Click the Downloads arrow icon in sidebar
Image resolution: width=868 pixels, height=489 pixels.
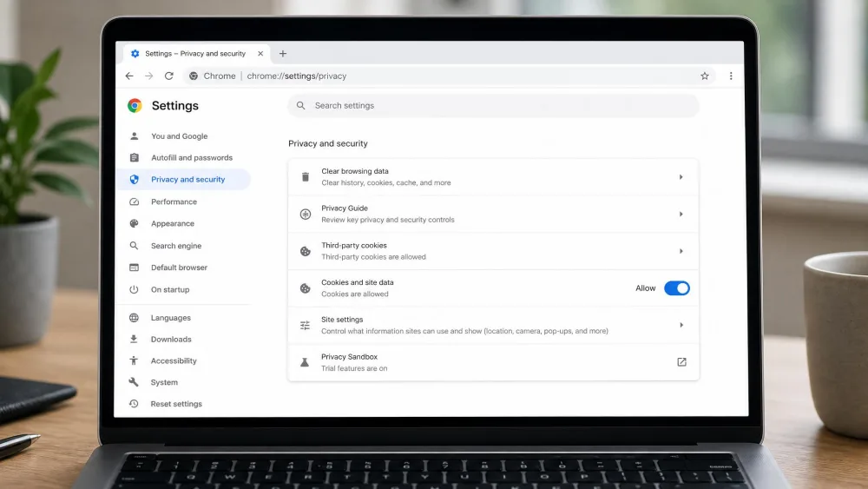click(x=134, y=339)
